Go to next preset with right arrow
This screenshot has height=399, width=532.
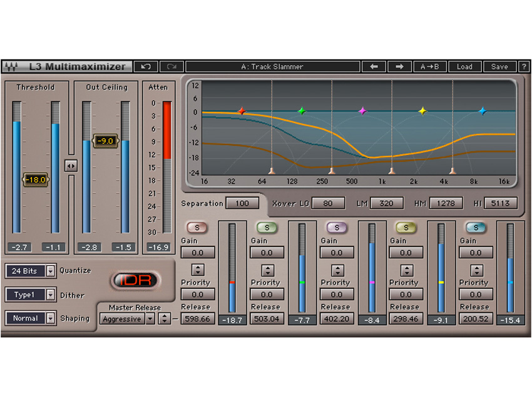pyautogui.click(x=399, y=66)
